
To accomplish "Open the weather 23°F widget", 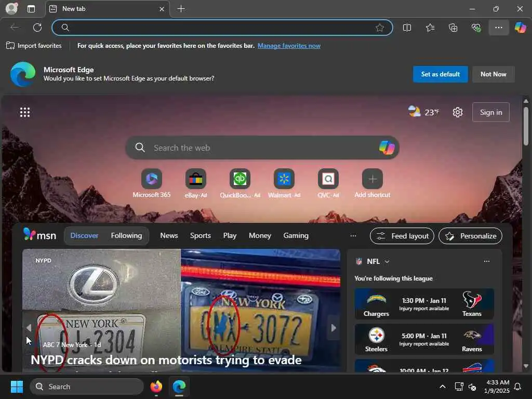I will pyautogui.click(x=423, y=112).
